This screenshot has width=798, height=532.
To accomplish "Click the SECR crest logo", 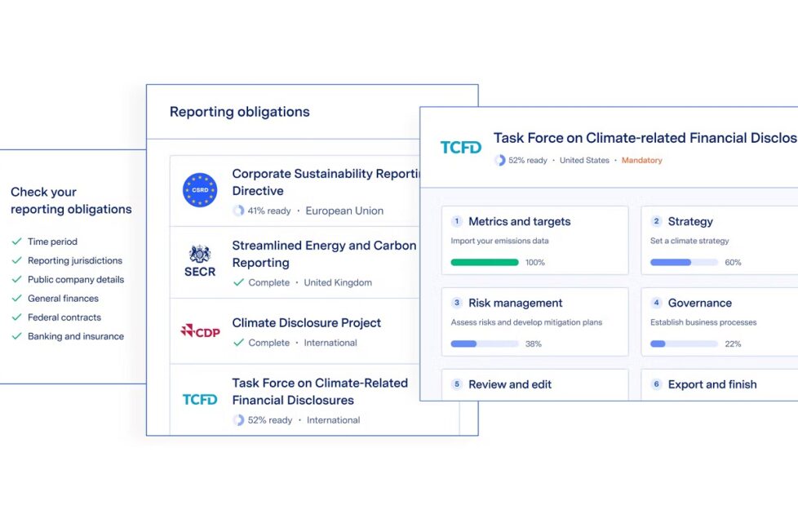I will tap(200, 261).
